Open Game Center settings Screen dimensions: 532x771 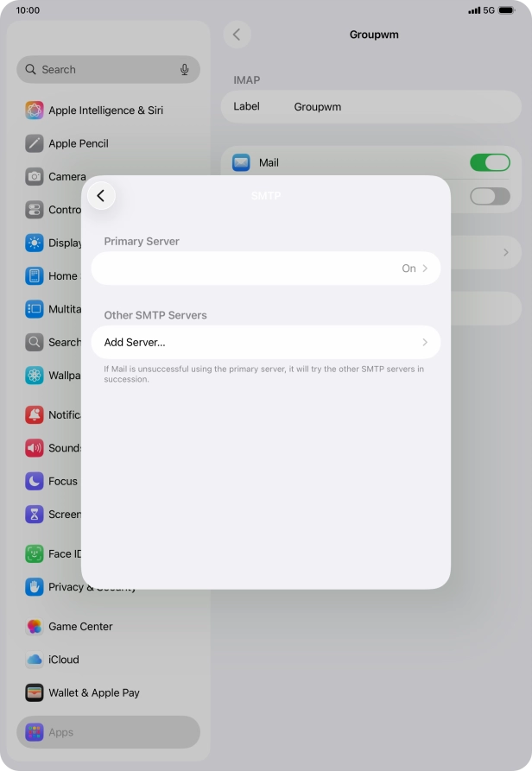click(80, 627)
